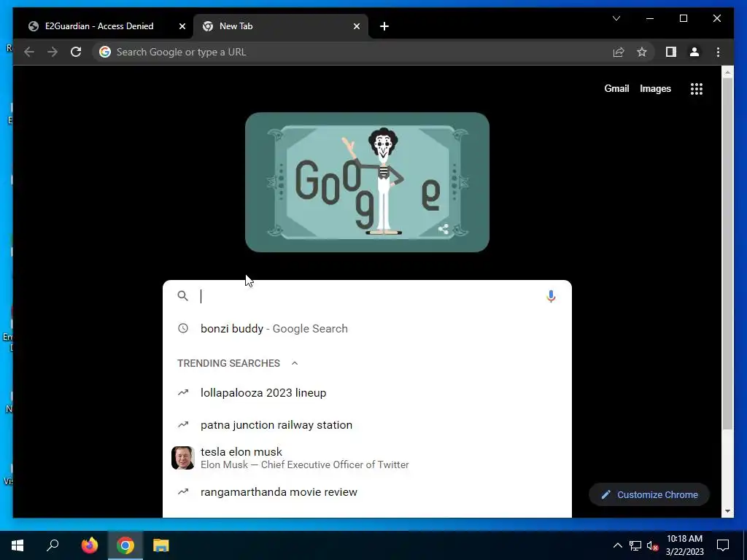Focus the Google search text field
This screenshot has height=560, width=747.
coord(367,296)
